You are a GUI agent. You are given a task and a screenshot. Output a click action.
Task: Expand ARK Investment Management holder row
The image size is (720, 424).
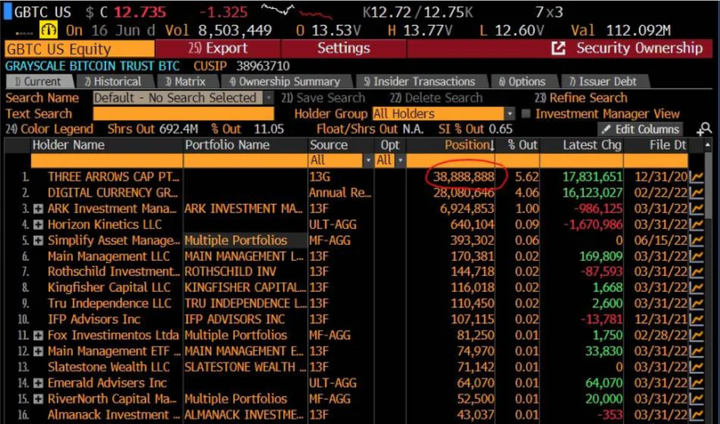coord(38,209)
